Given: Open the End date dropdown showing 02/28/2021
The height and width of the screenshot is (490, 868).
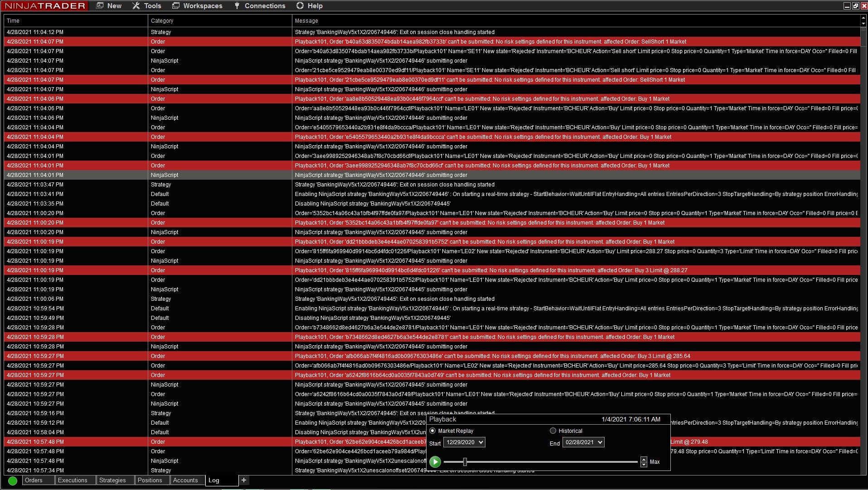Looking at the screenshot, I should click(x=583, y=442).
